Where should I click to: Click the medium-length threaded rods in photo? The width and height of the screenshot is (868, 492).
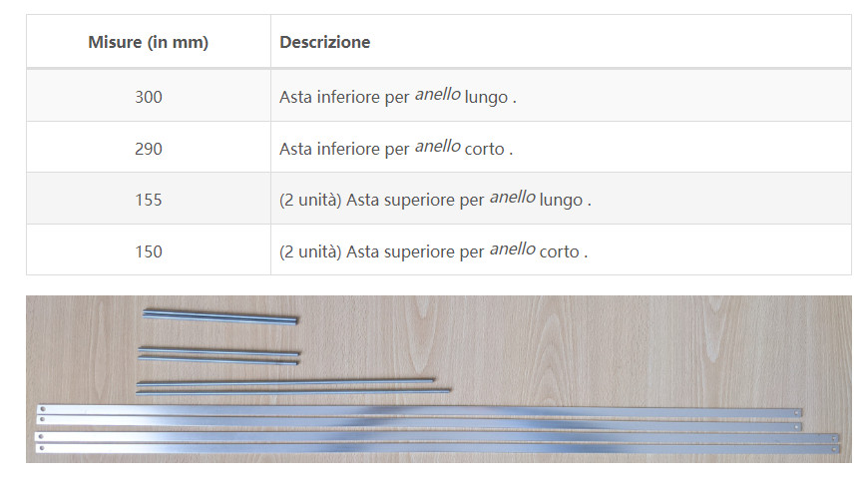[293, 386]
